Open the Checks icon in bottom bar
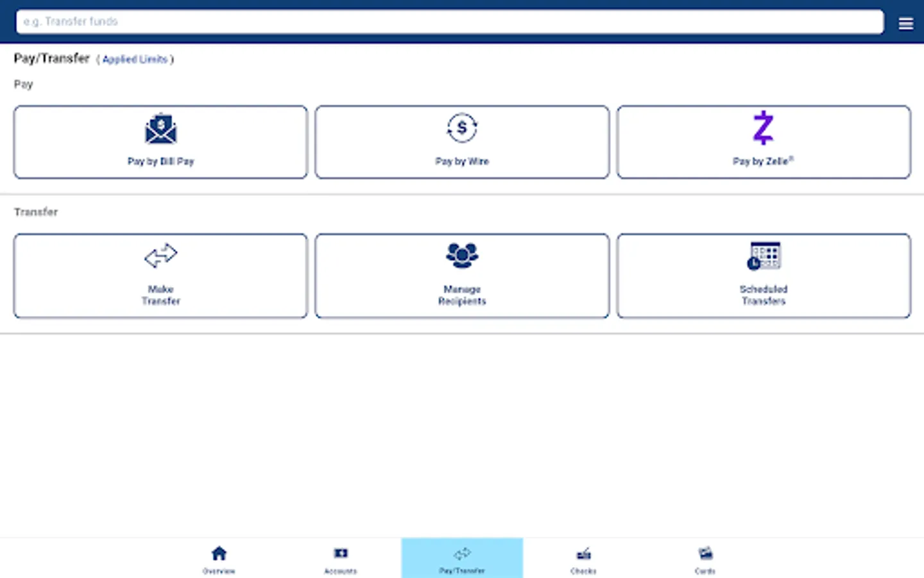 pos(583,553)
